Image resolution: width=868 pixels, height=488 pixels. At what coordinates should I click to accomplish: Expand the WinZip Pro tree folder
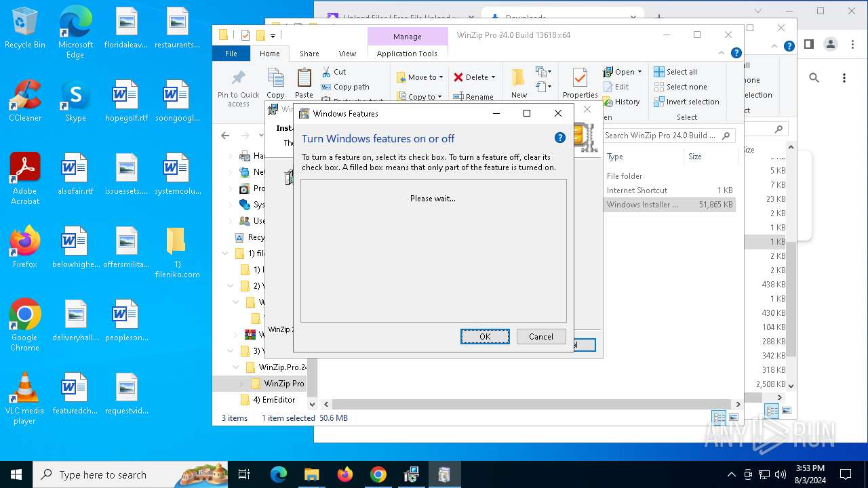click(242, 384)
